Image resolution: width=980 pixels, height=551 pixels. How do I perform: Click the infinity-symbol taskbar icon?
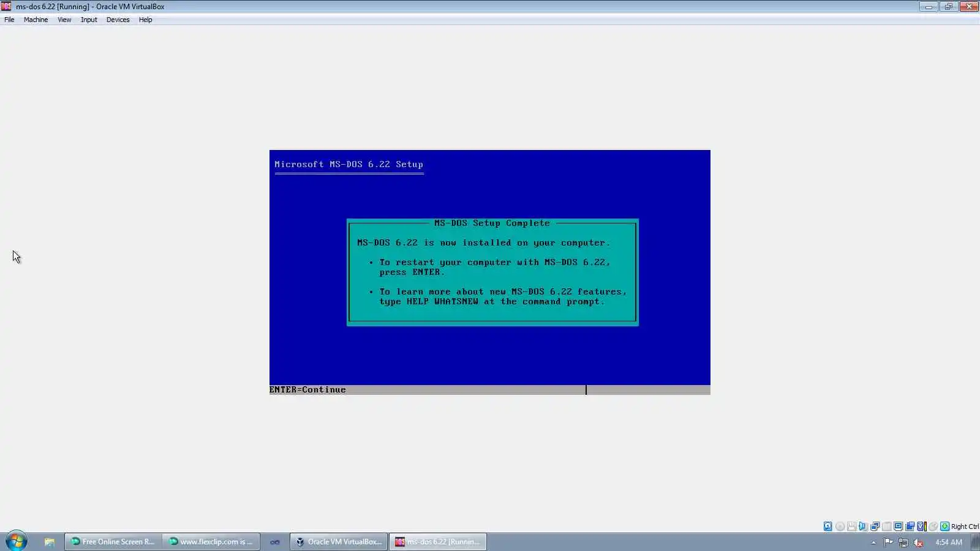tap(275, 542)
